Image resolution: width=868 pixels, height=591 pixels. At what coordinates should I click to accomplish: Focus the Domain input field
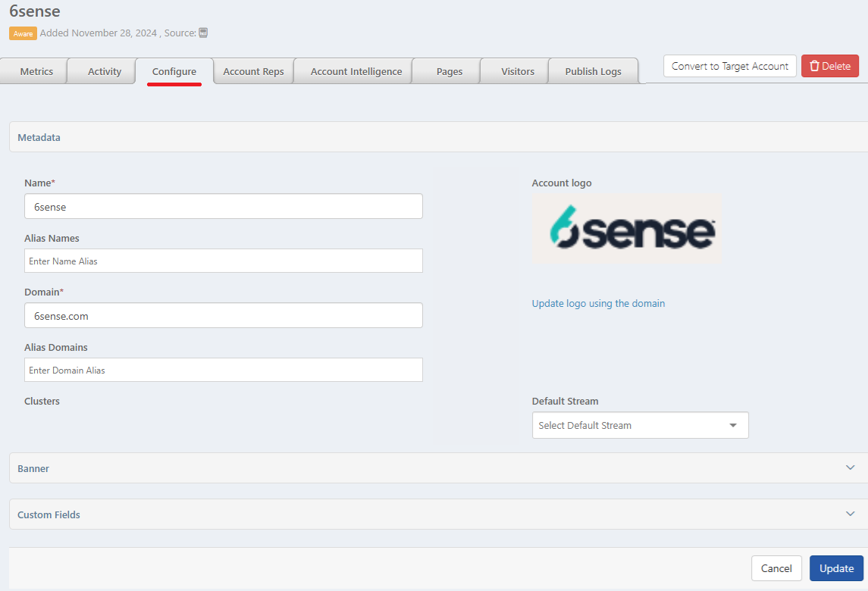point(224,315)
